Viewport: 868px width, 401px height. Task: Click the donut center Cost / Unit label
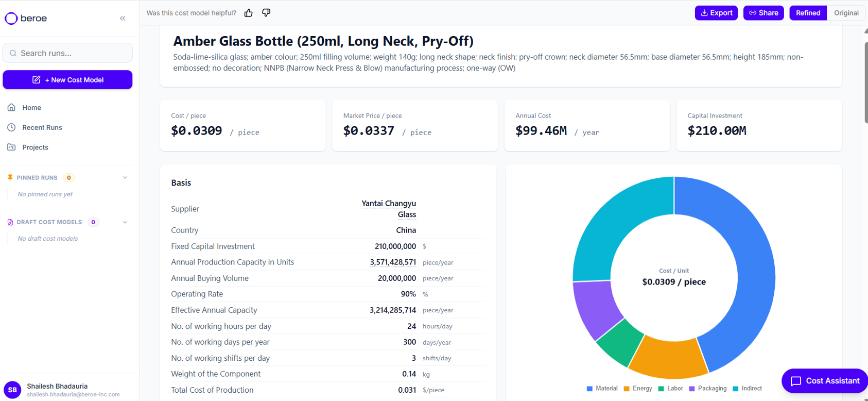pos(674,271)
